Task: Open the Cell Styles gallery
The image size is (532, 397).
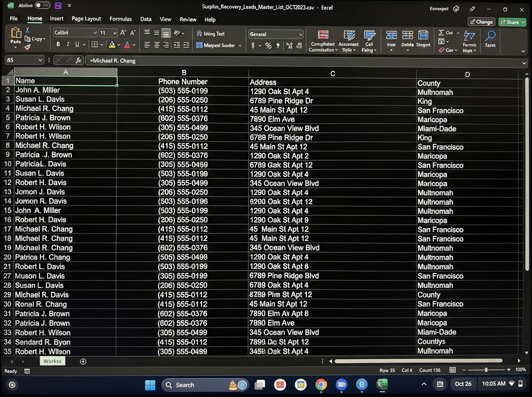Action: 369,41
